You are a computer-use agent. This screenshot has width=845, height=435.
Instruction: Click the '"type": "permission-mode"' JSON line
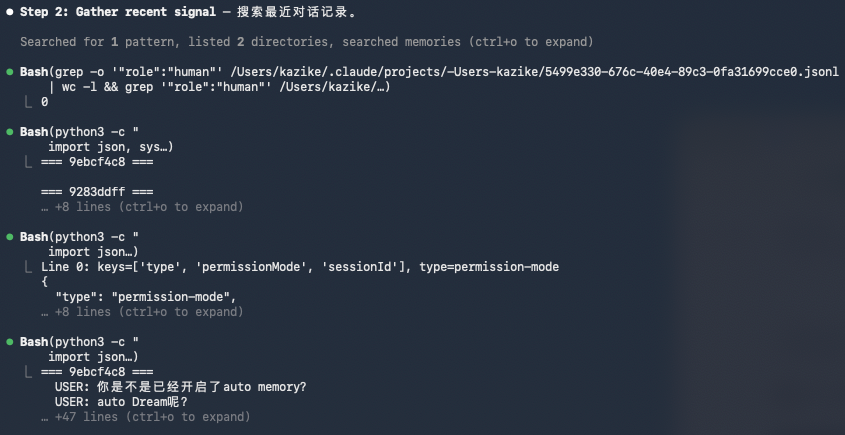tap(145, 297)
